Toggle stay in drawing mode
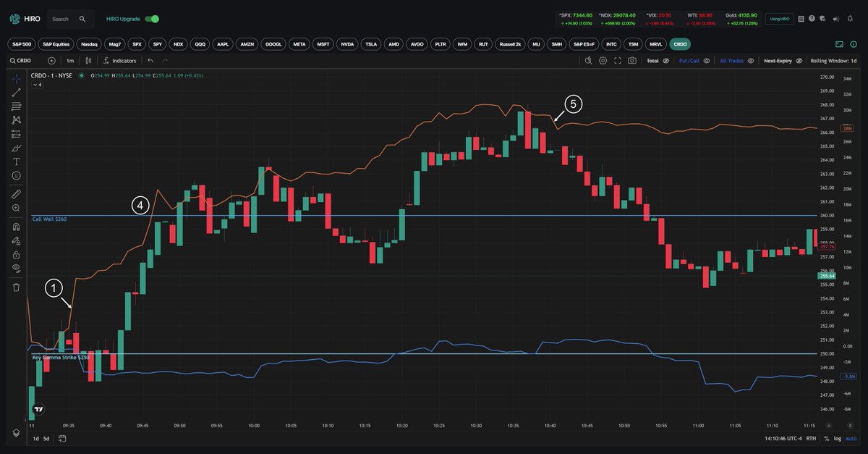 point(16,240)
